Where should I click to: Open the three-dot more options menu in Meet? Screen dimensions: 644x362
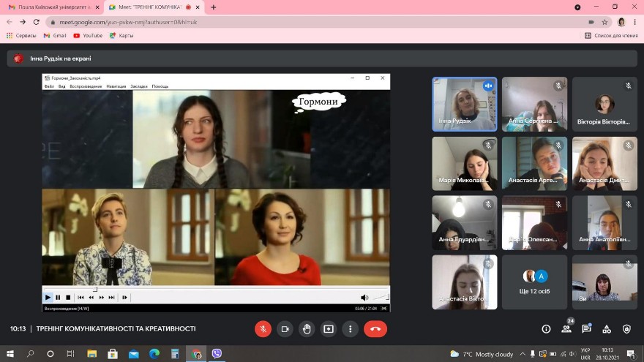[x=351, y=329]
